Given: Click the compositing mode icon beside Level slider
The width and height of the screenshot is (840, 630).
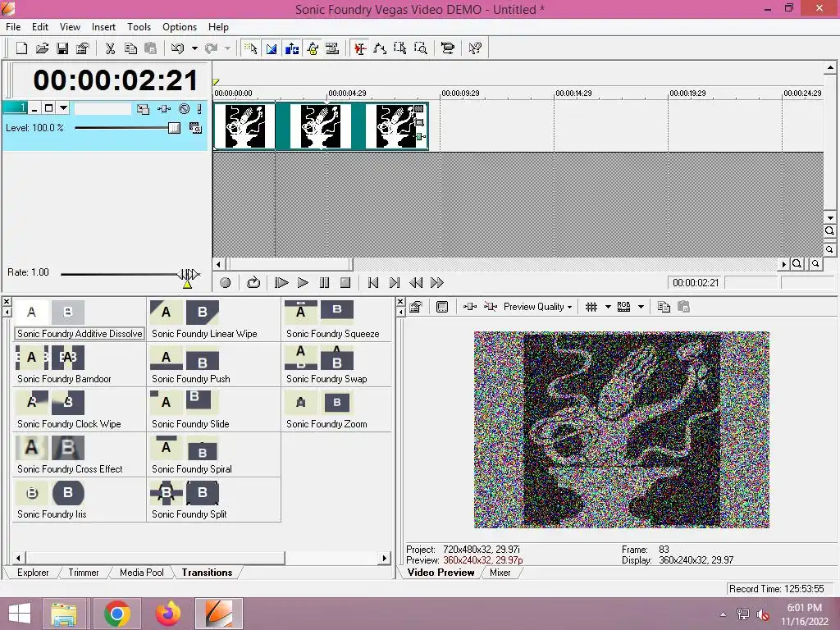Looking at the screenshot, I should tap(195, 128).
